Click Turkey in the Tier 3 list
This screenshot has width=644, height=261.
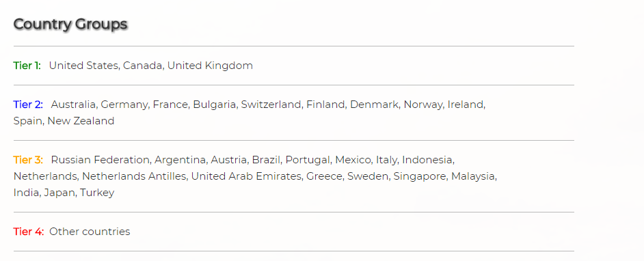(x=97, y=193)
